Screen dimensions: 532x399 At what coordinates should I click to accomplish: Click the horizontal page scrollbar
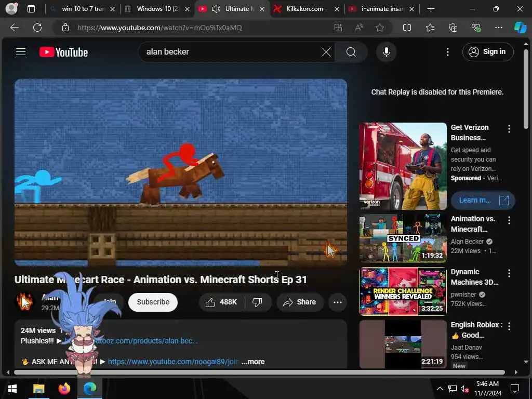[x=259, y=372]
